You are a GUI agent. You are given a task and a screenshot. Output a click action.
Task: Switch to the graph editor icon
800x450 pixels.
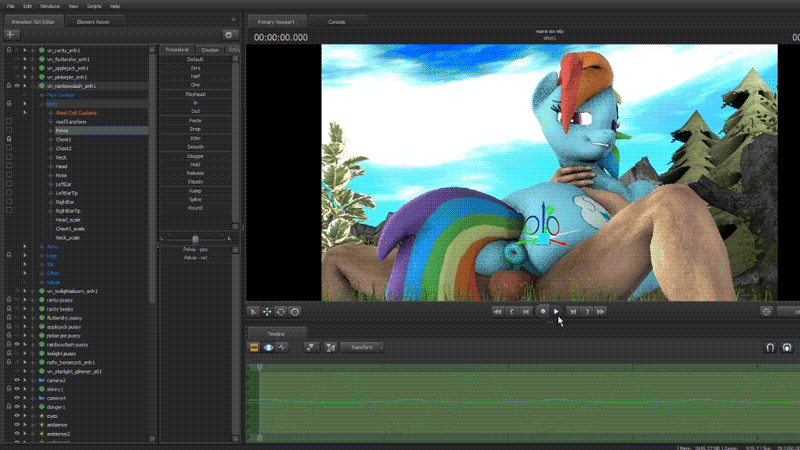pos(282,347)
